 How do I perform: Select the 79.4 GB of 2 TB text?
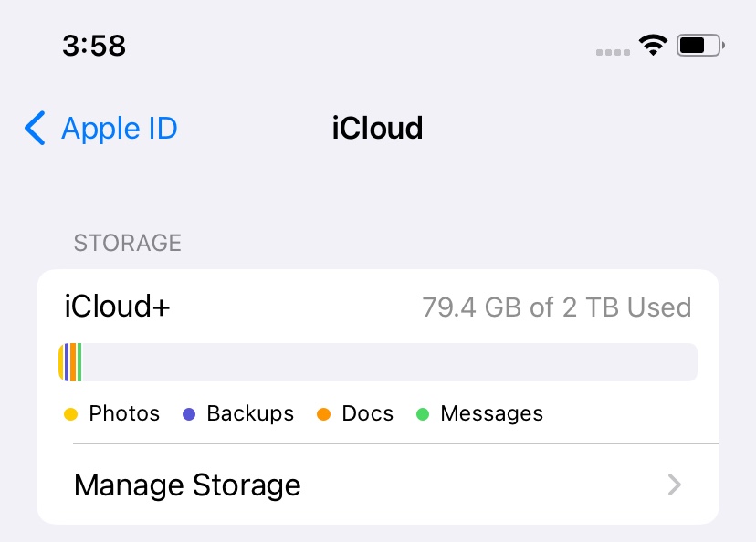click(x=556, y=307)
